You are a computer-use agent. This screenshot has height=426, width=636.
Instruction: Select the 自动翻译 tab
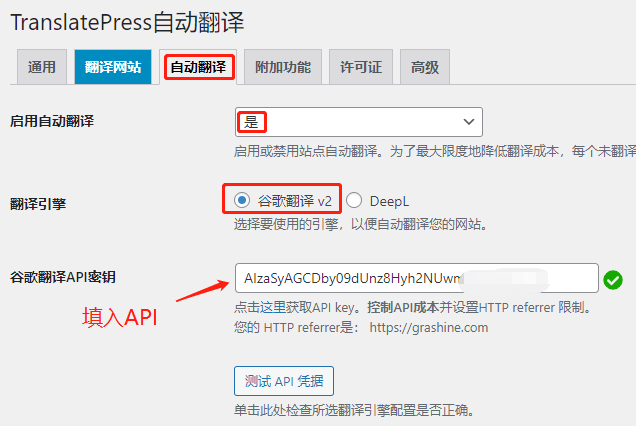[199, 67]
